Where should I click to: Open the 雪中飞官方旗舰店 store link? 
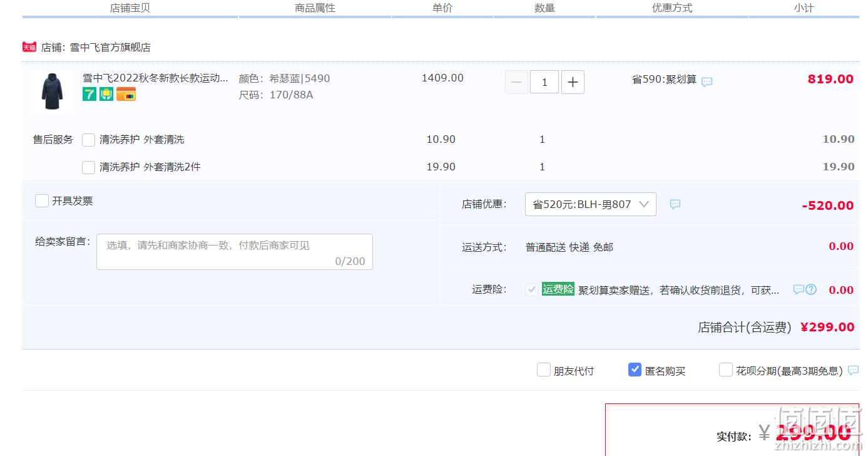(x=110, y=48)
